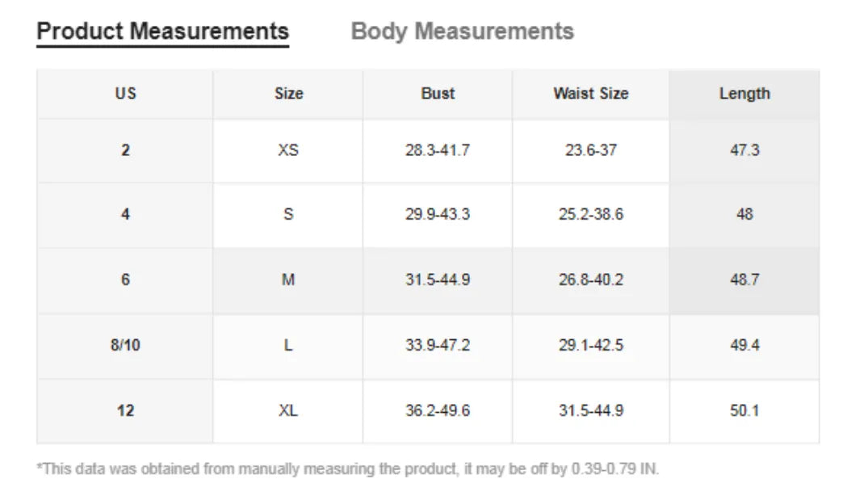Click the Waist Size column header
The width and height of the screenshot is (868, 496).
click(590, 94)
